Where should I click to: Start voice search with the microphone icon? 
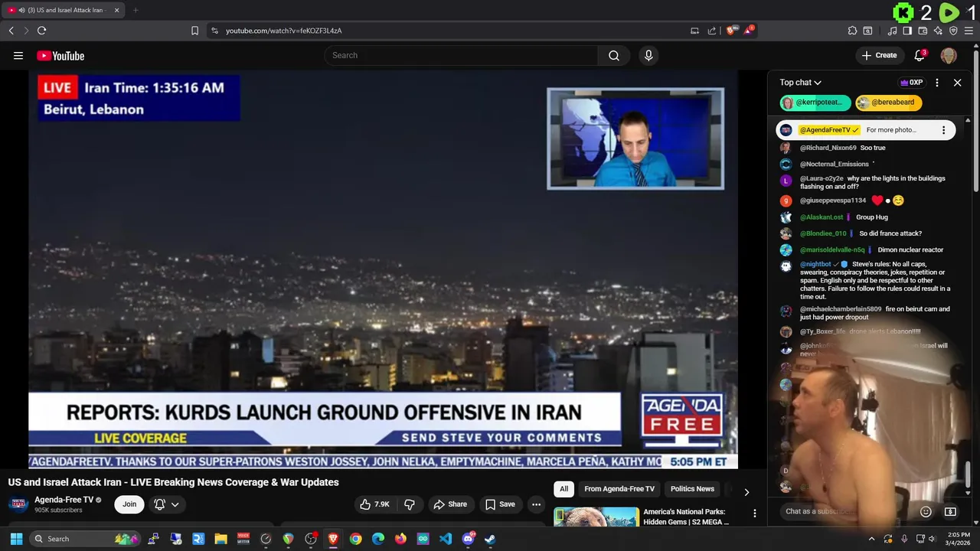(x=648, y=55)
